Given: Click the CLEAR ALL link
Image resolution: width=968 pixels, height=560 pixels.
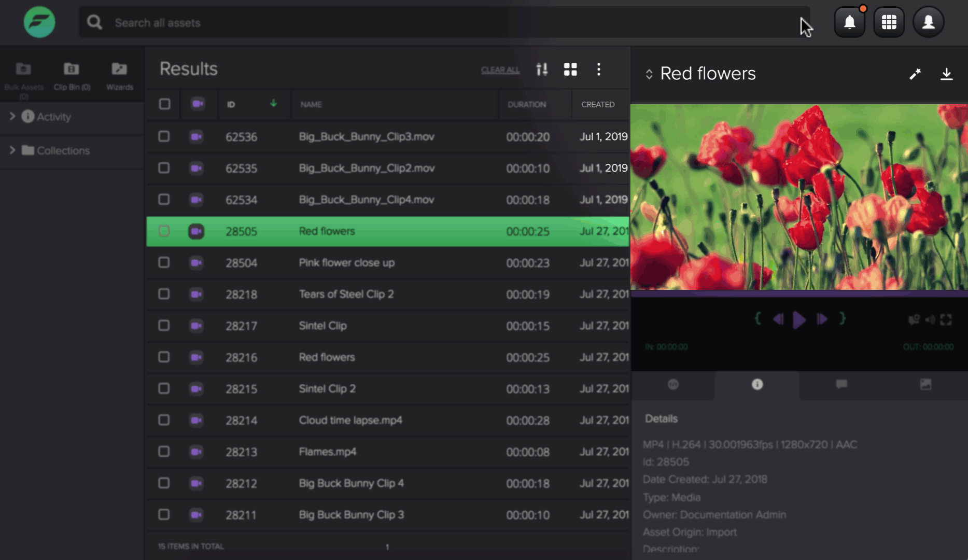Looking at the screenshot, I should 500,70.
